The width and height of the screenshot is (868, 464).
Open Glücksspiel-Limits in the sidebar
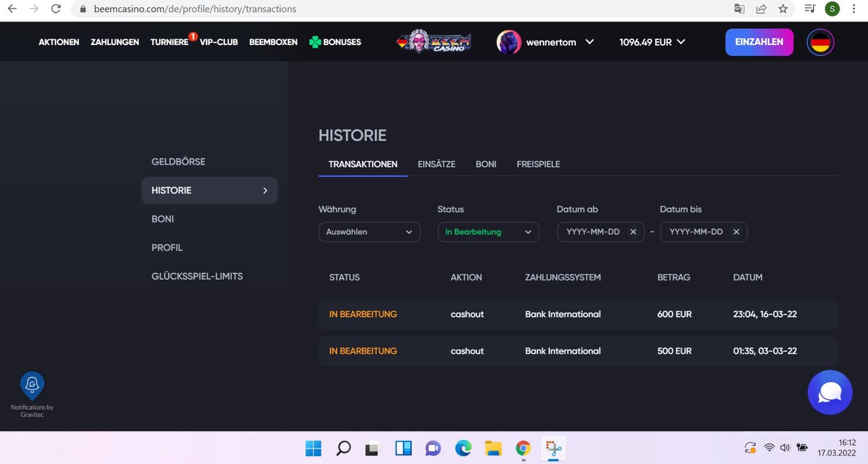click(x=197, y=276)
